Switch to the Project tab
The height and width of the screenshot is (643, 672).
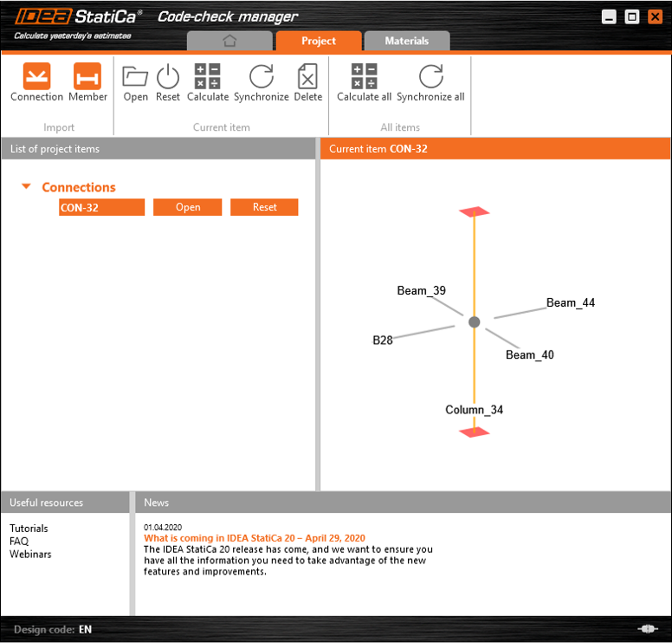319,41
